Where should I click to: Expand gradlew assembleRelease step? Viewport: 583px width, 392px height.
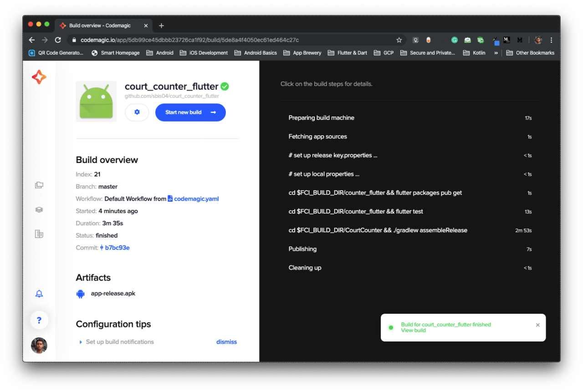(410, 230)
